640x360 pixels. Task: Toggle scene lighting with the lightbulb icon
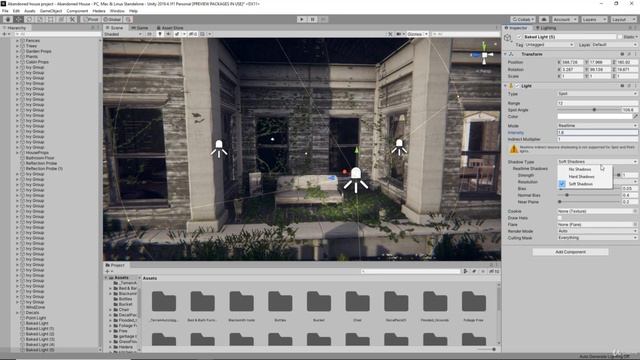160,34
